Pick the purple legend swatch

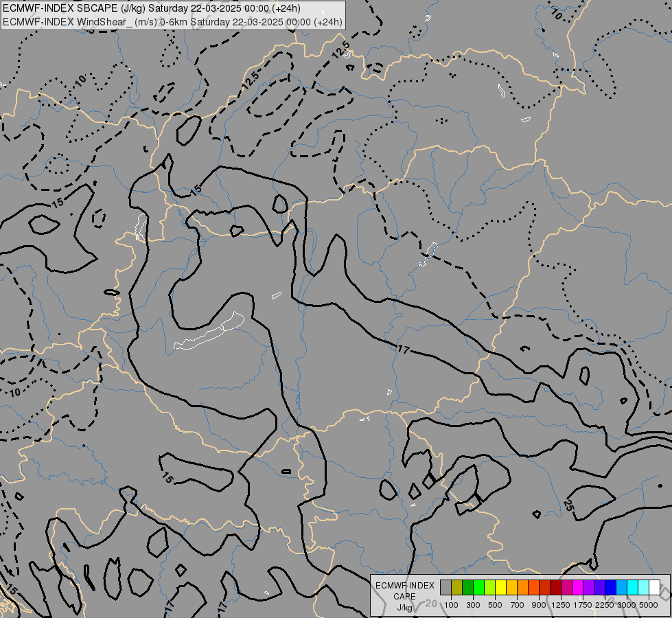pos(588,588)
